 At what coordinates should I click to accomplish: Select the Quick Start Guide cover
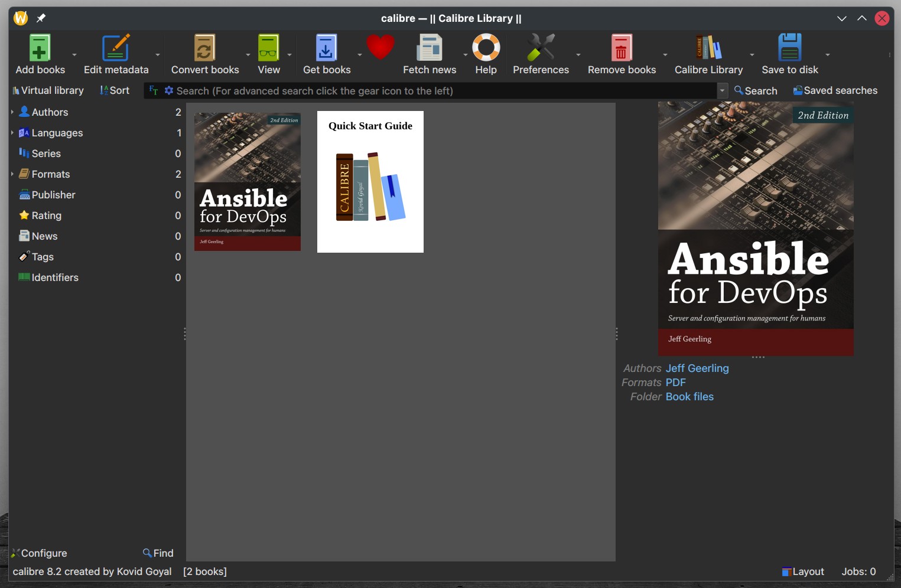(x=370, y=182)
